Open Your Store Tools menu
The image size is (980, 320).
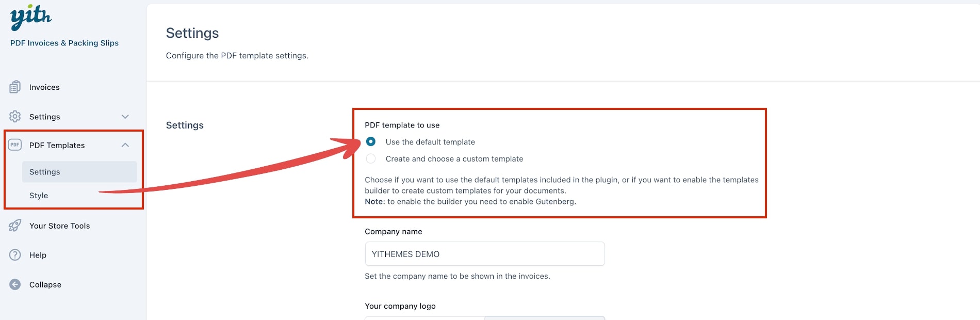tap(59, 226)
